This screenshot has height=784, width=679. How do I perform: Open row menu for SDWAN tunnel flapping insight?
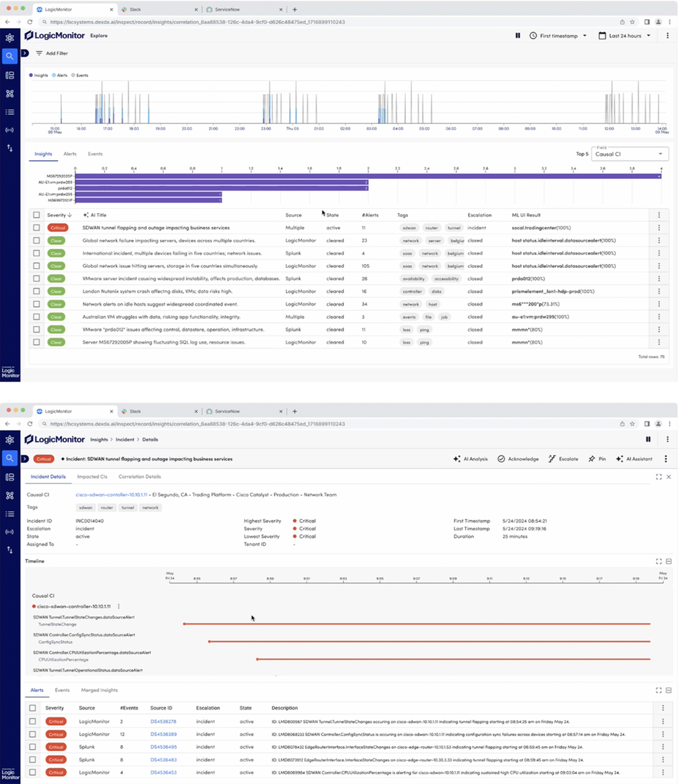pyautogui.click(x=659, y=228)
